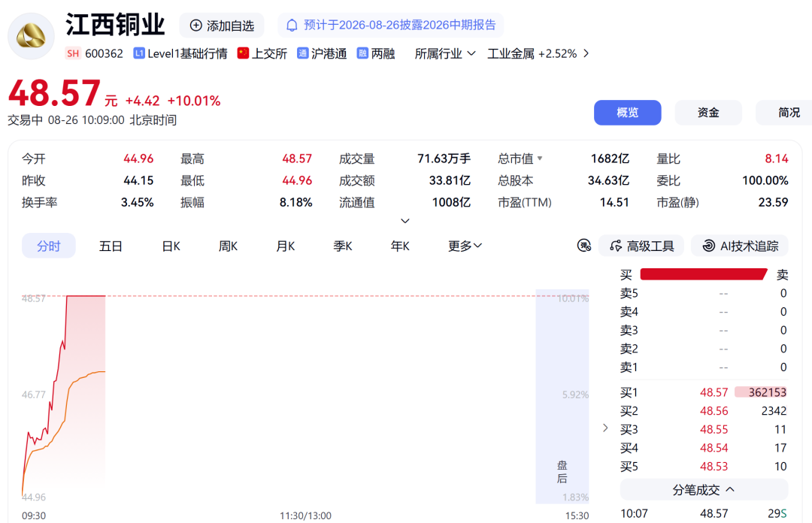Viewport: 812px width, 523px height.
Task: Click the 今开 value 44.96
Action: click(x=138, y=159)
